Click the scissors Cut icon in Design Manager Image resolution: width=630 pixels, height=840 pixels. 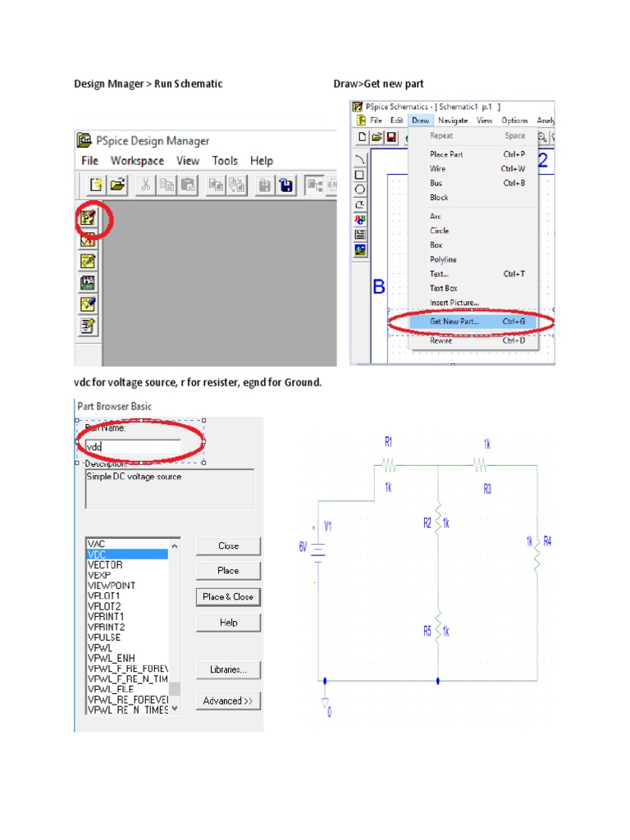pos(144,185)
